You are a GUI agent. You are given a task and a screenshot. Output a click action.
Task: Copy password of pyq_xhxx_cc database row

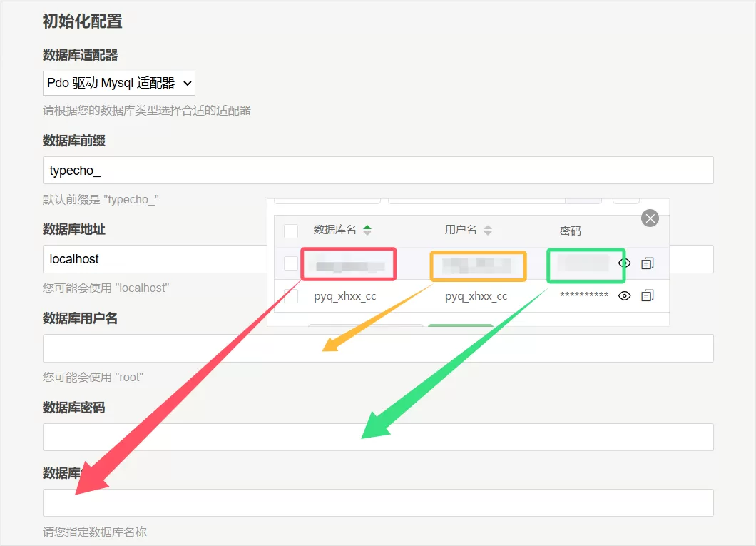[x=648, y=295]
